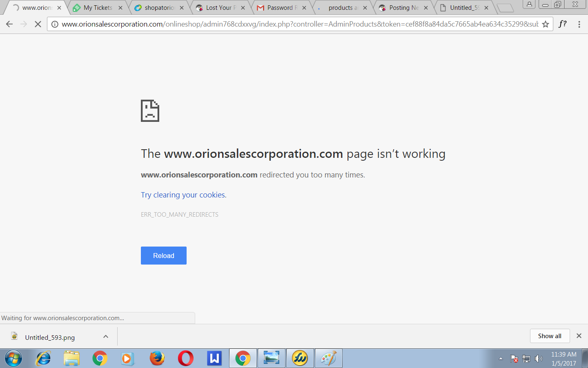The image size is (588, 368).
Task: Bookmark this page with the star icon
Action: [546, 24]
